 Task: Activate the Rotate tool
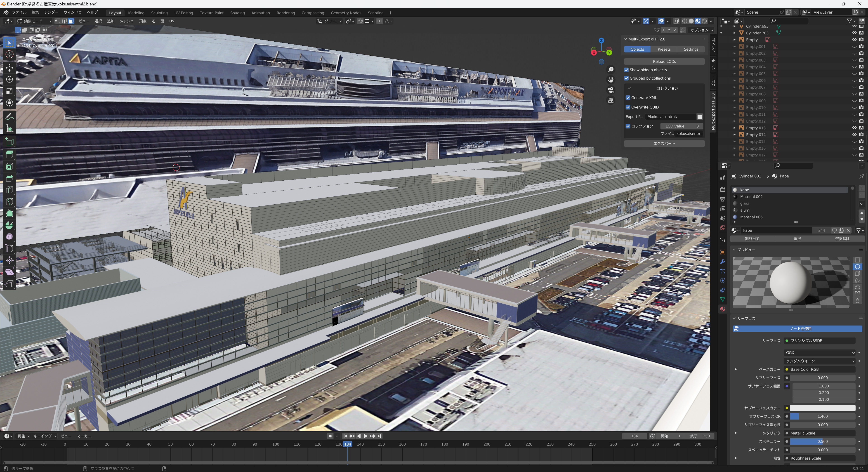tap(9, 80)
